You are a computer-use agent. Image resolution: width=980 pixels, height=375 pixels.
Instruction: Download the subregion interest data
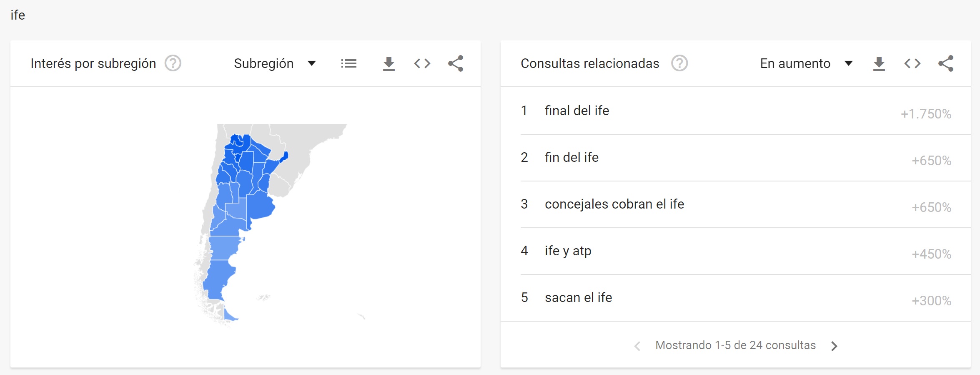pos(388,63)
